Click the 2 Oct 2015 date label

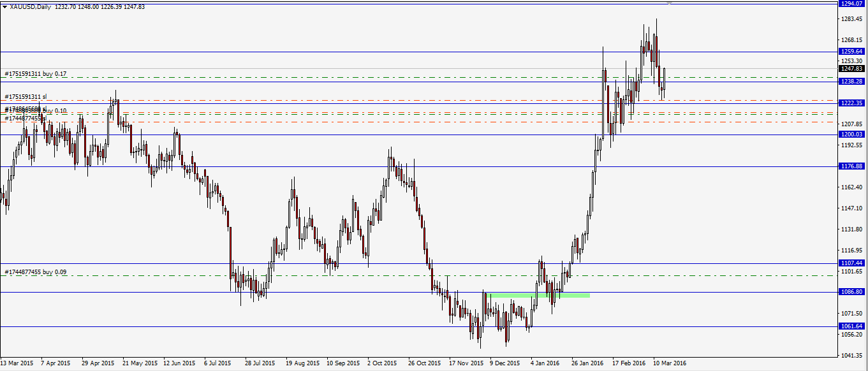click(382, 363)
